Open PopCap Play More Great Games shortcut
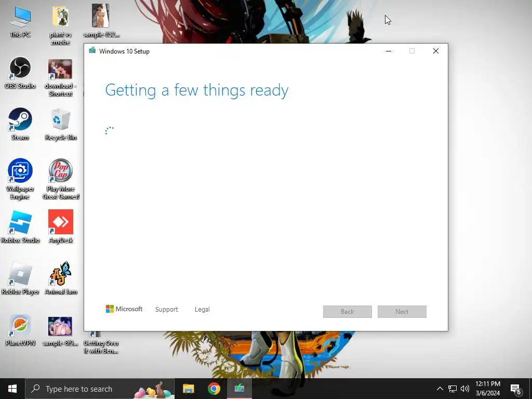Screen dimensions: 532x399 click(x=61, y=178)
